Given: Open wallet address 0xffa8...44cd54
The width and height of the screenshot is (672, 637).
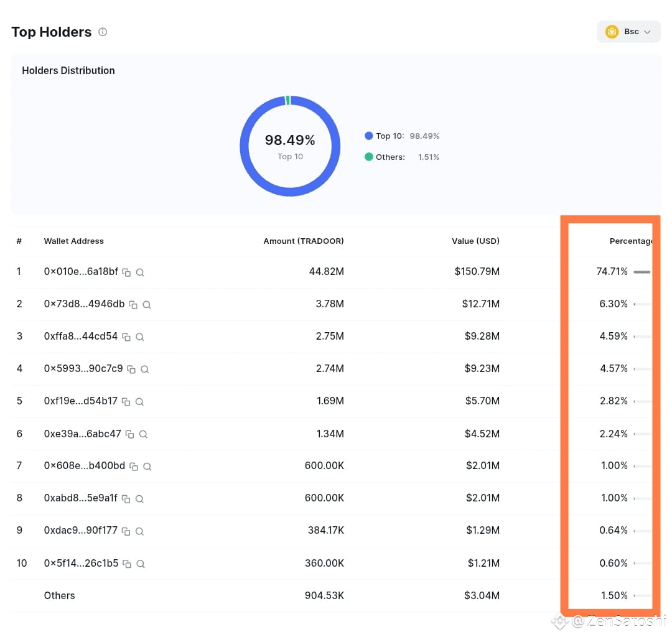Looking at the screenshot, I should point(80,336).
